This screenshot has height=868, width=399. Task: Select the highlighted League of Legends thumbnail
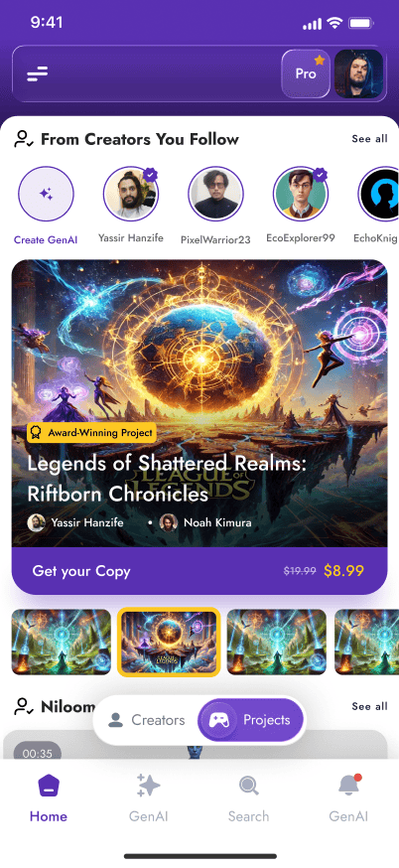click(169, 642)
